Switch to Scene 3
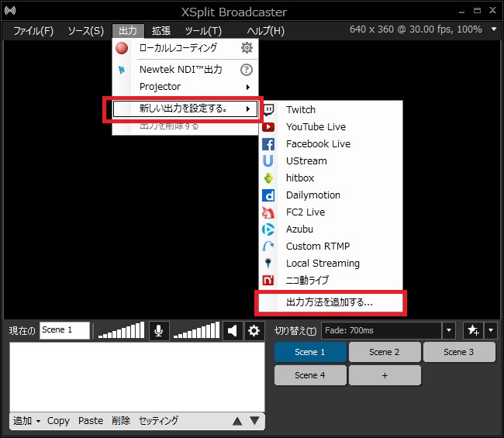Image resolution: width=504 pixels, height=438 pixels. [x=459, y=352]
